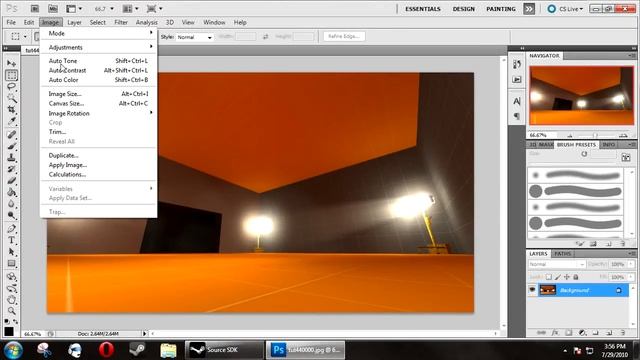Reset default foreground and background colors
The height and width of the screenshot is (360, 640).
(7, 322)
